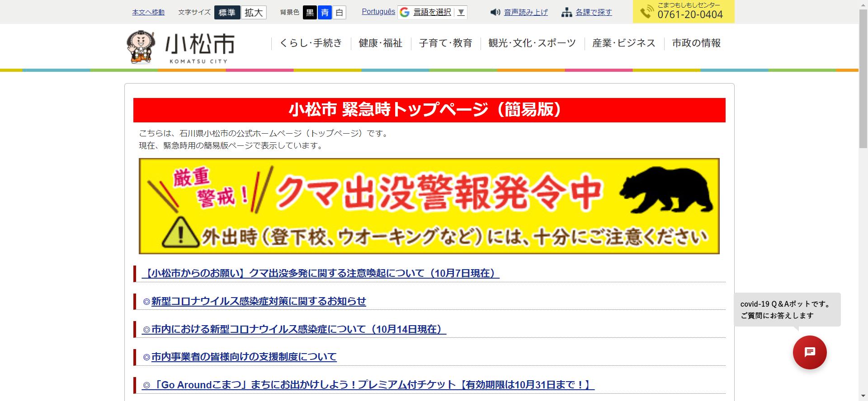Open the 子育て・教育 menu
The width and height of the screenshot is (868, 401).
445,43
